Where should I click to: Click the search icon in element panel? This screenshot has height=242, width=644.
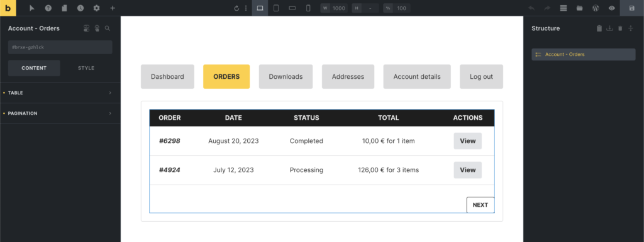pyautogui.click(x=107, y=28)
